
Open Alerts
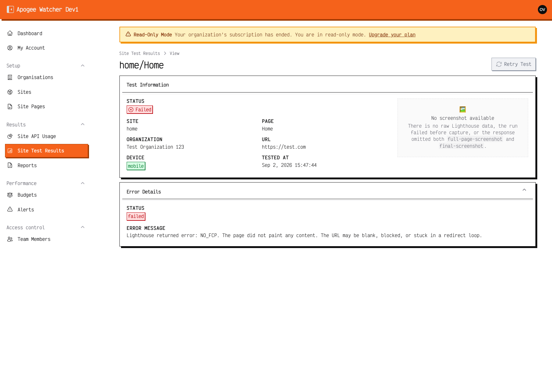(47, 210)
